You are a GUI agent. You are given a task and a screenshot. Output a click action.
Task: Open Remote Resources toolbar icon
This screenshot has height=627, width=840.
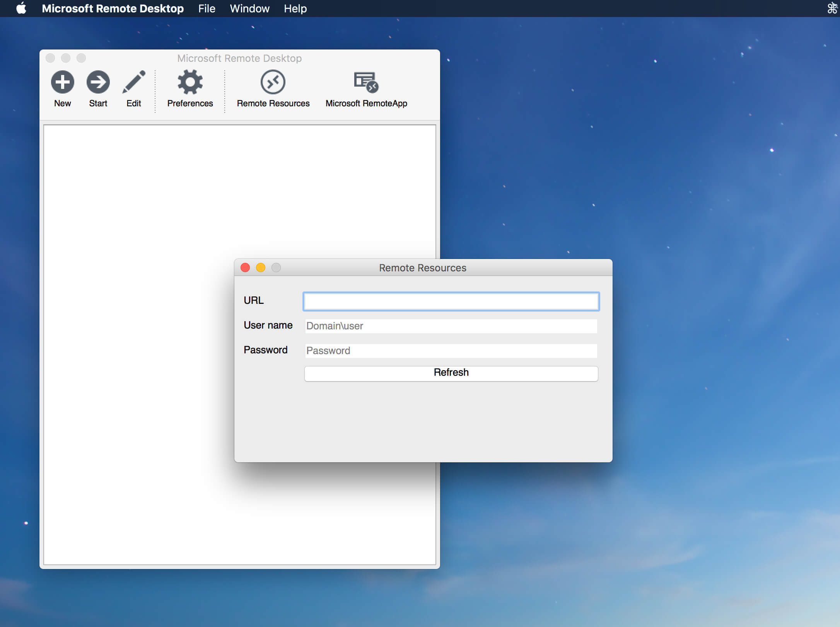pyautogui.click(x=273, y=82)
